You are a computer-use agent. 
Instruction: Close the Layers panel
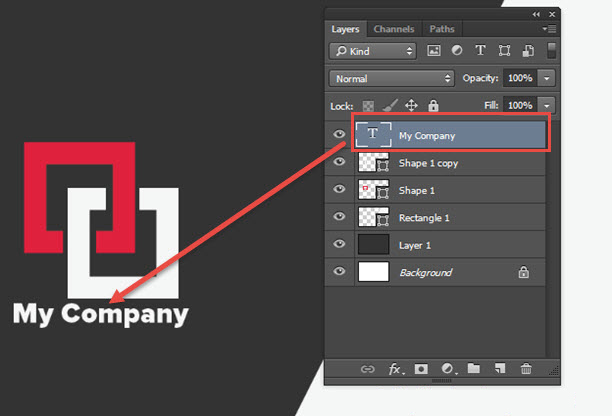[x=552, y=14]
